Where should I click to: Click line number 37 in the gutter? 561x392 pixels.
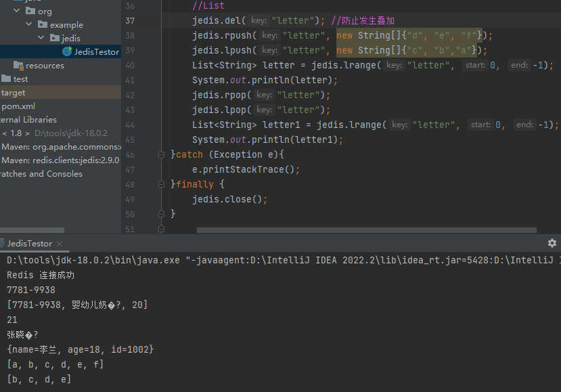click(130, 20)
